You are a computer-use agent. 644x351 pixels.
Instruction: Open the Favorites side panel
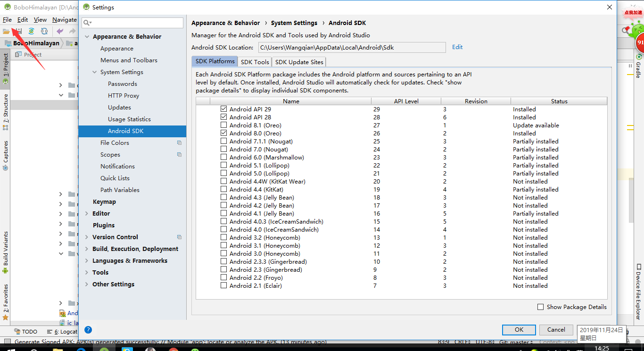6,302
